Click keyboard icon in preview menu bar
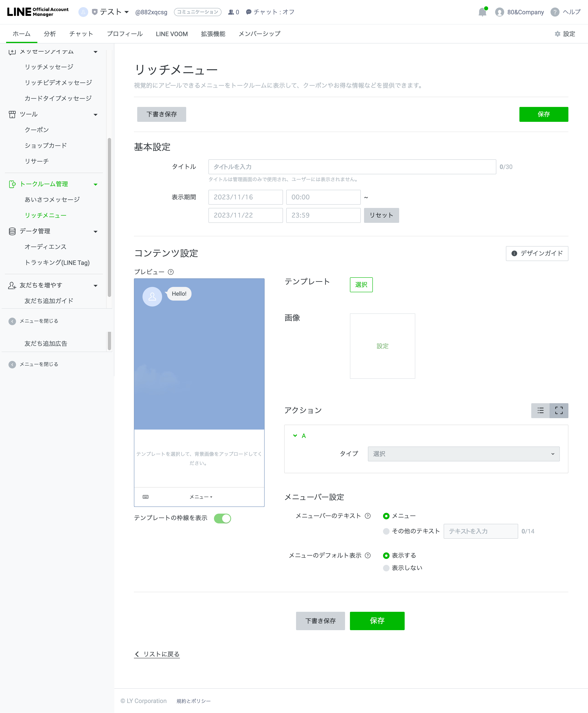 tap(146, 497)
